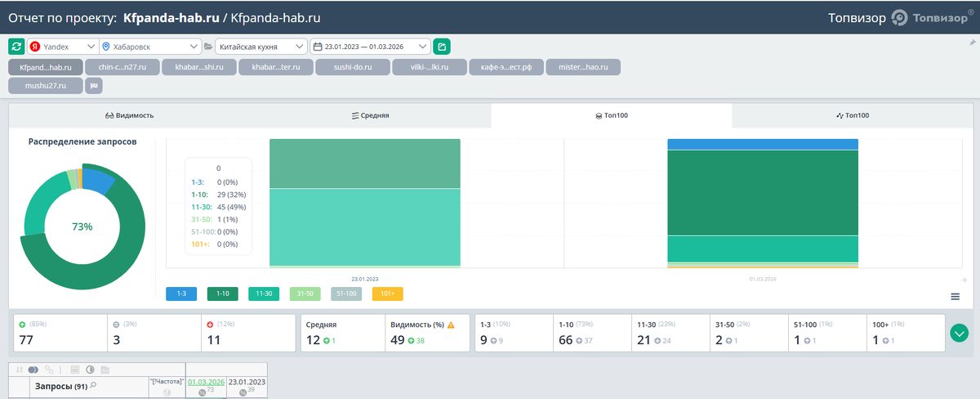Click the Kfpanda-hab.ru project name in header
980x399 pixels.
(x=172, y=17)
